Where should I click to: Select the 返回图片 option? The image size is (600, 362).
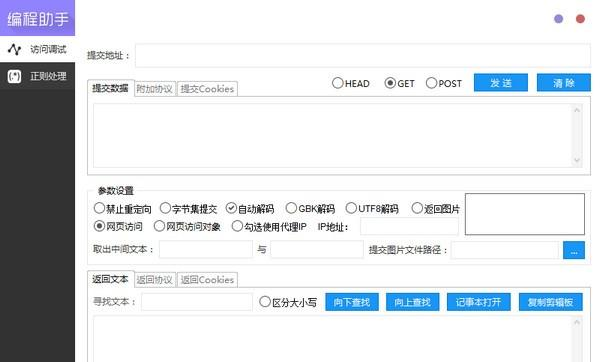tap(436, 209)
